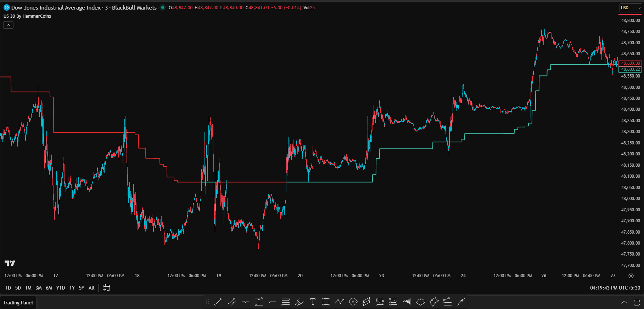644x309 pixels.
Task: Open the USD currency dropdown
Action: tap(630, 8)
